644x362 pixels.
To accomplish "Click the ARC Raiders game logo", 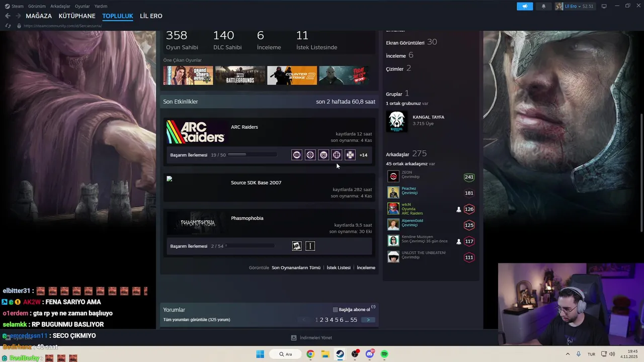I will coord(195,132).
